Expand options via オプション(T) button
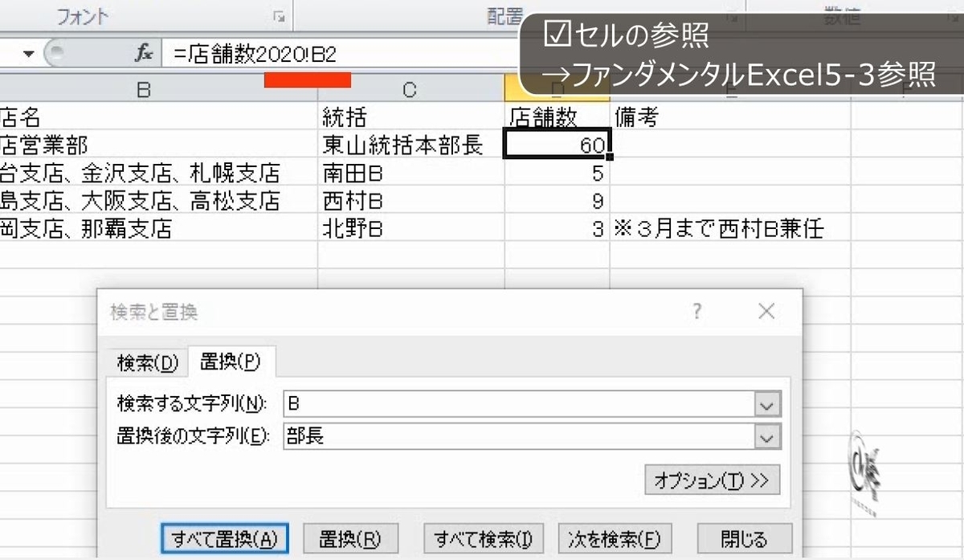The height and width of the screenshot is (560, 964). point(712,480)
